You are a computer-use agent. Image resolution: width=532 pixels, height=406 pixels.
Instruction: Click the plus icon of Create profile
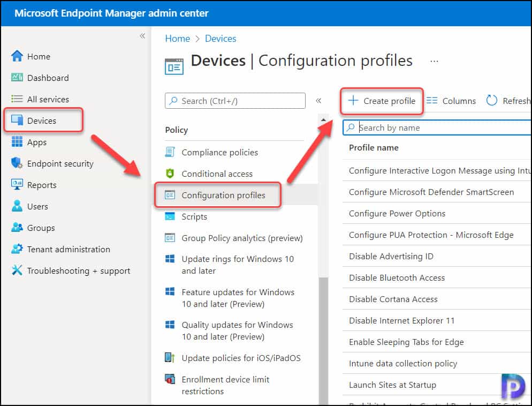point(353,101)
